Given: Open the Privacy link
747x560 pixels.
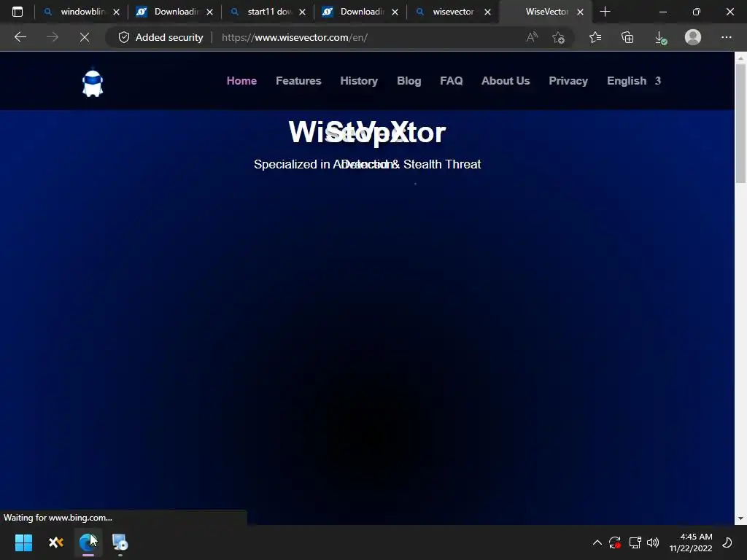Looking at the screenshot, I should 568,81.
